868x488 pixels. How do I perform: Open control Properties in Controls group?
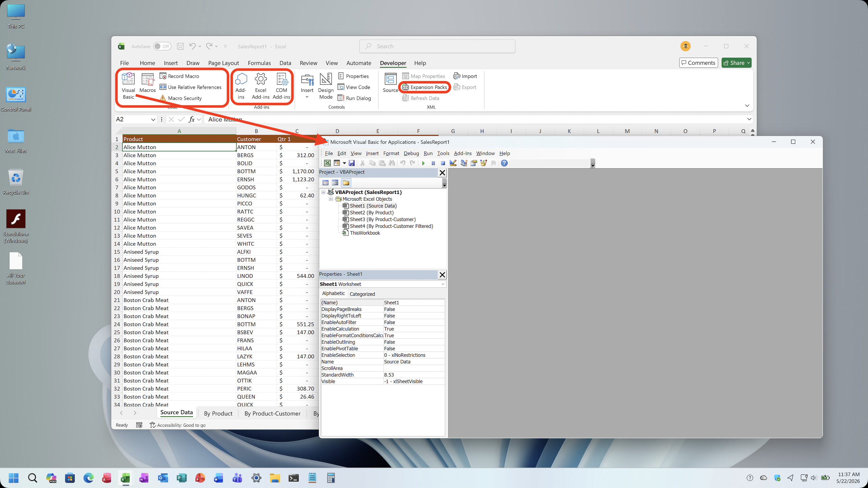coord(353,76)
